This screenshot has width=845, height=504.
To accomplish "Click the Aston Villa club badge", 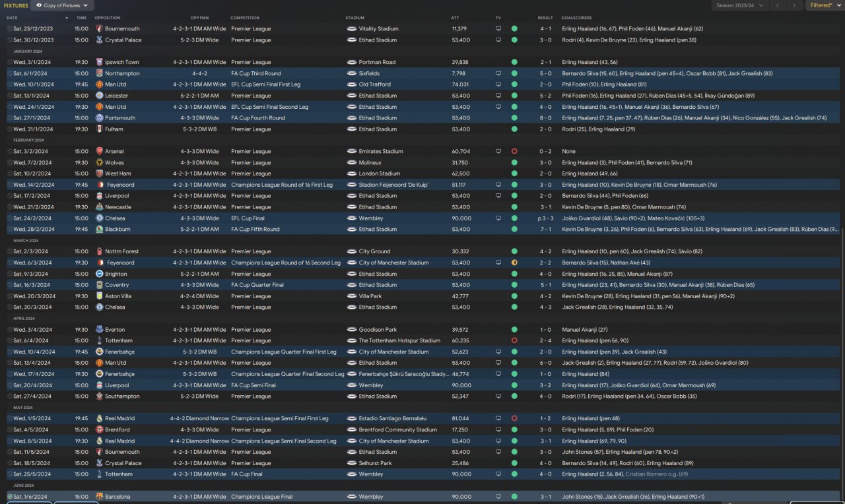I will 99,296.
